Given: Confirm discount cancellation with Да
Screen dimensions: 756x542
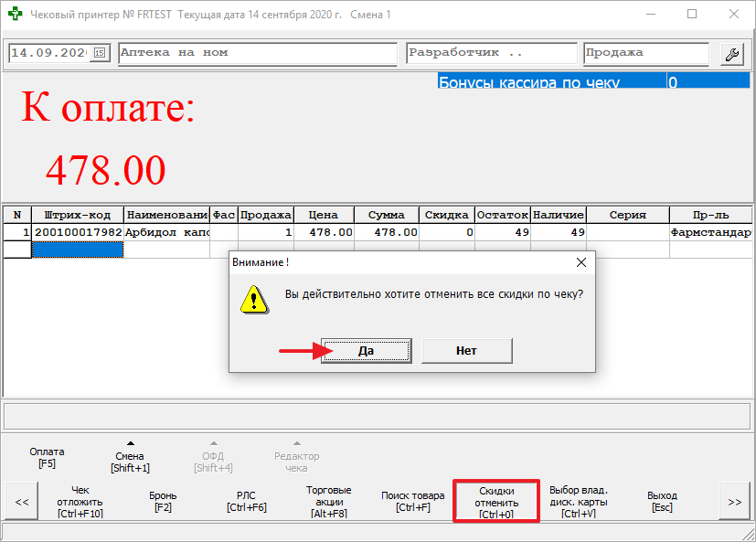Looking at the screenshot, I should pos(366,350).
